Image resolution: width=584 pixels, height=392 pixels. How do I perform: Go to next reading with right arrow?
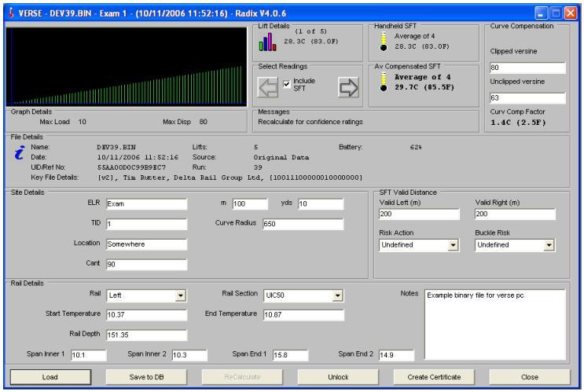(348, 87)
